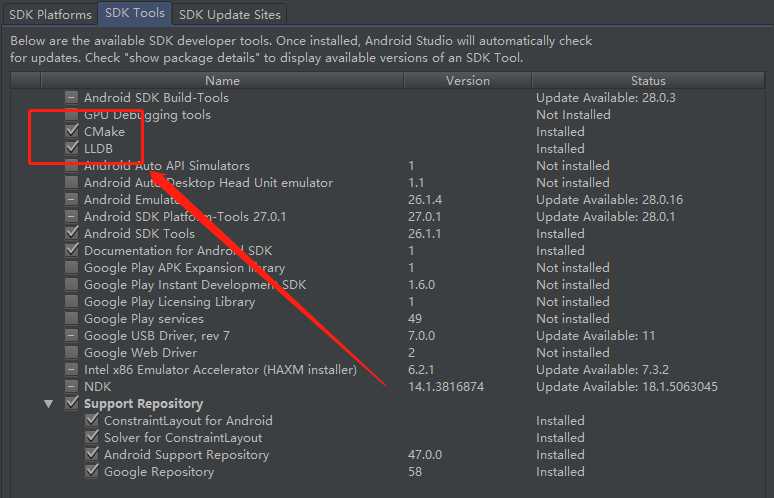Enable Android Auto Desktop Head Unit emulator
Image resolution: width=774 pixels, height=498 pixels.
tap(72, 183)
